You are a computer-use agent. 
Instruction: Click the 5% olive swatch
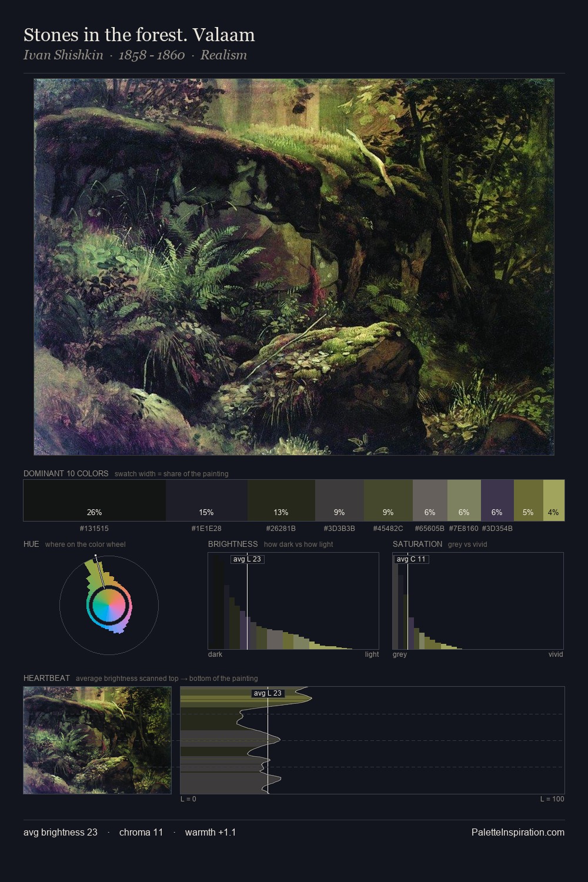(x=529, y=500)
